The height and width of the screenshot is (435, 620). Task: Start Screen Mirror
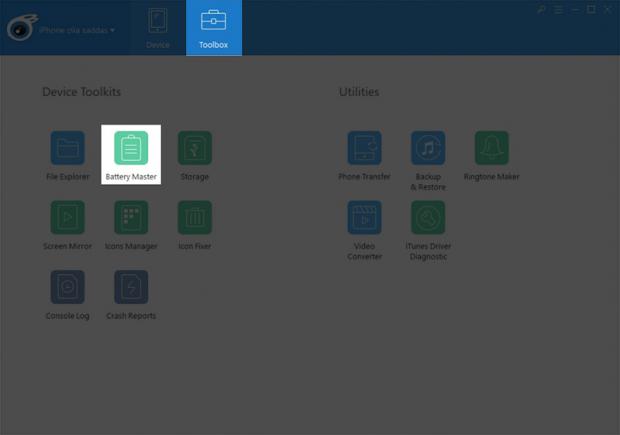pyautogui.click(x=67, y=217)
